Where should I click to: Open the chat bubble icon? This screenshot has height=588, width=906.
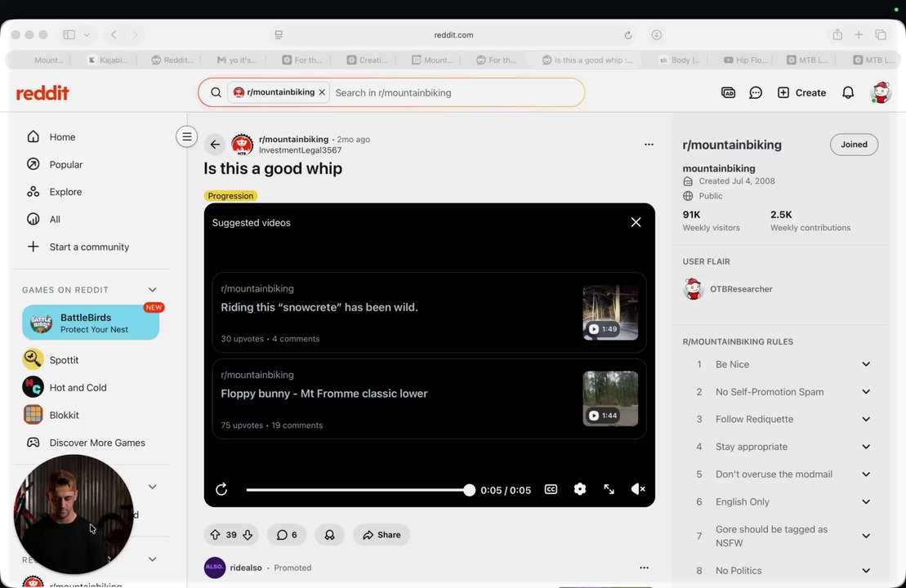pos(755,92)
